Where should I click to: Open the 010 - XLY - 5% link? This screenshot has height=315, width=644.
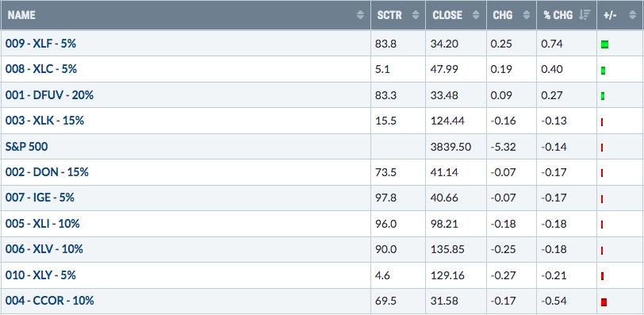(x=40, y=275)
